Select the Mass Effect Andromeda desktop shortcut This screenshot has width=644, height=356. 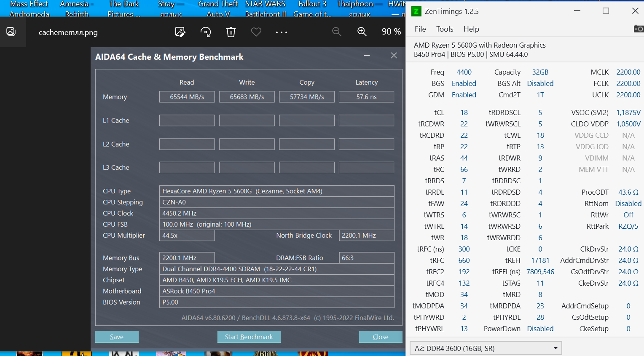29,9
